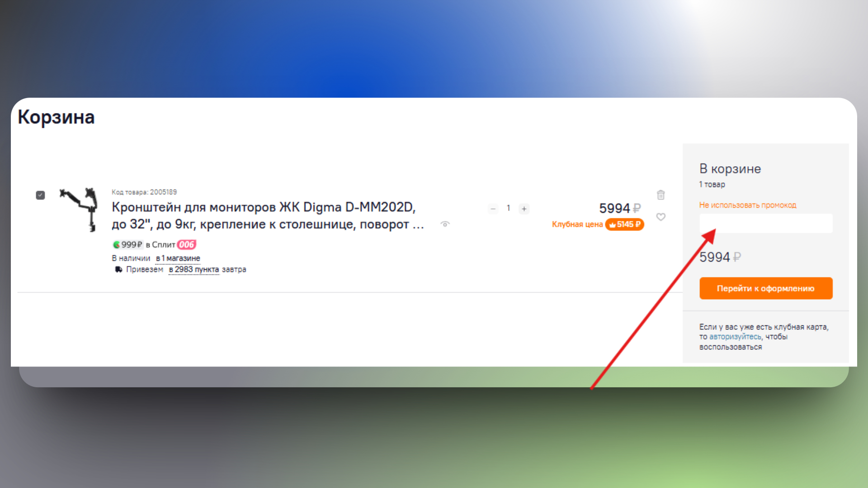
Task: Click the eye icon next to the product title
Action: point(445,224)
